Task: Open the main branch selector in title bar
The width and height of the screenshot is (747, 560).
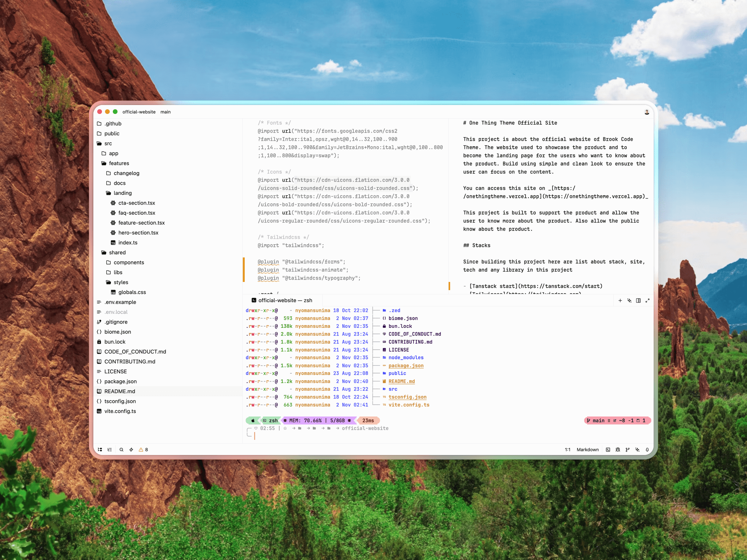Action: (165, 112)
